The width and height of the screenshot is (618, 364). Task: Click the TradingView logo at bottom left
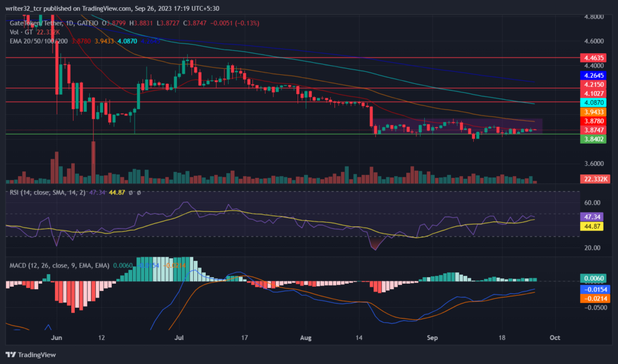click(x=31, y=355)
